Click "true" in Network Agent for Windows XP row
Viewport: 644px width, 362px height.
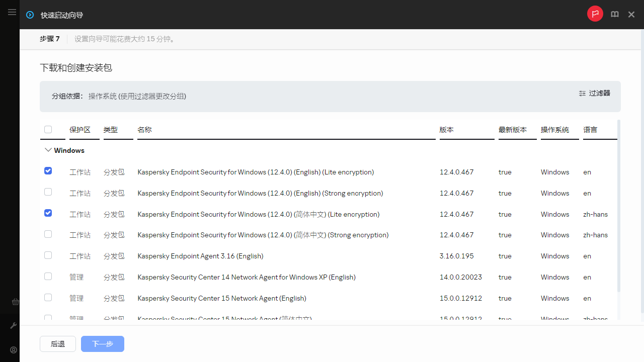click(x=505, y=277)
